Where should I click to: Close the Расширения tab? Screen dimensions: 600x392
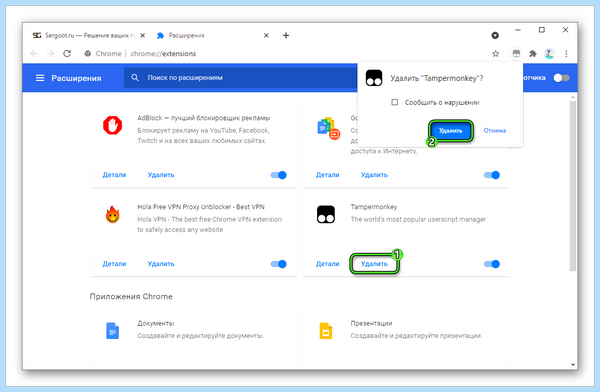coord(266,36)
